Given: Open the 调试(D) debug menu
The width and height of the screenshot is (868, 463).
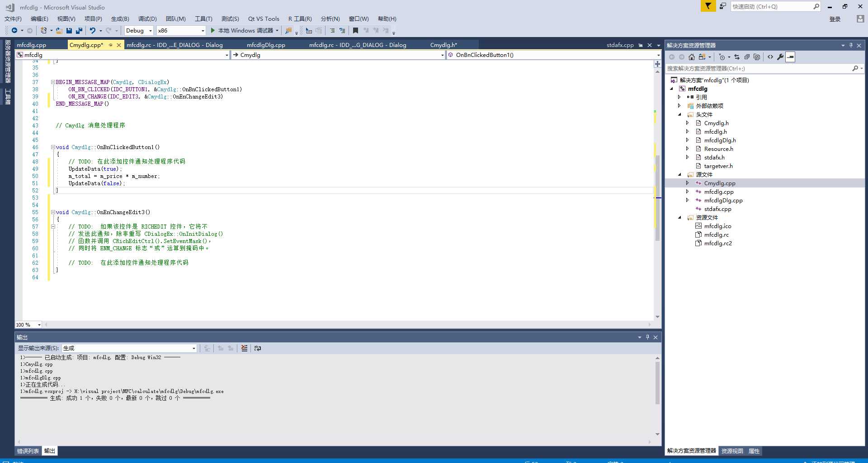Looking at the screenshot, I should click(147, 19).
